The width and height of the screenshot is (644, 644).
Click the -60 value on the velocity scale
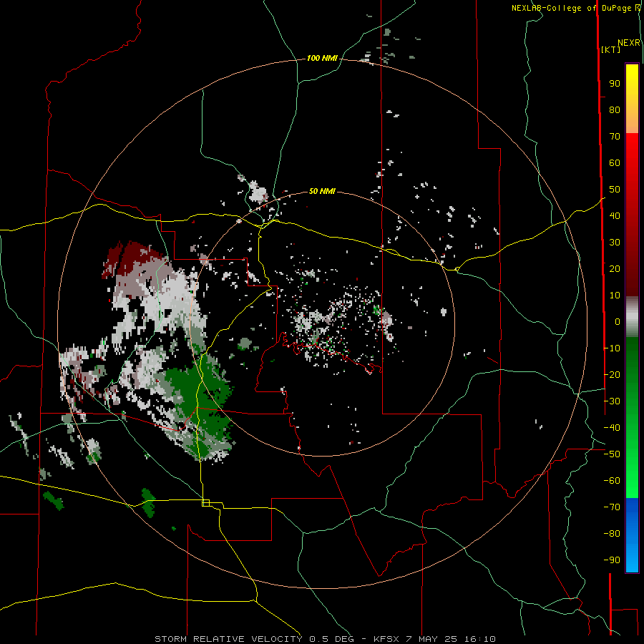click(612, 481)
